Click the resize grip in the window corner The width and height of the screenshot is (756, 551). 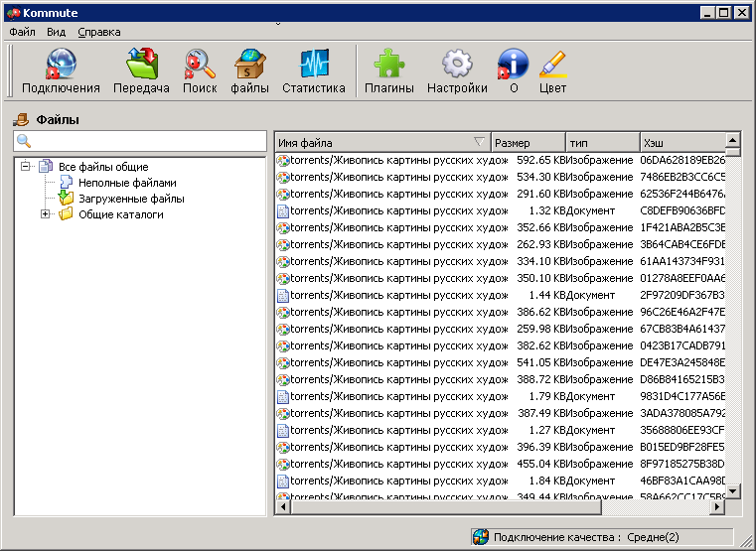point(745,541)
